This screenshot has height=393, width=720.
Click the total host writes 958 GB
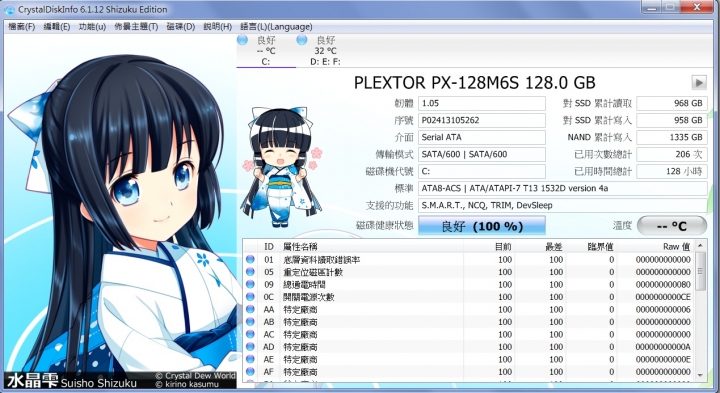click(671, 120)
